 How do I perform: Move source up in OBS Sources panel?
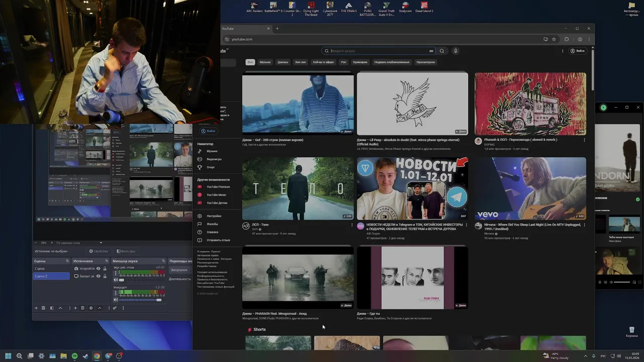pos(100,308)
